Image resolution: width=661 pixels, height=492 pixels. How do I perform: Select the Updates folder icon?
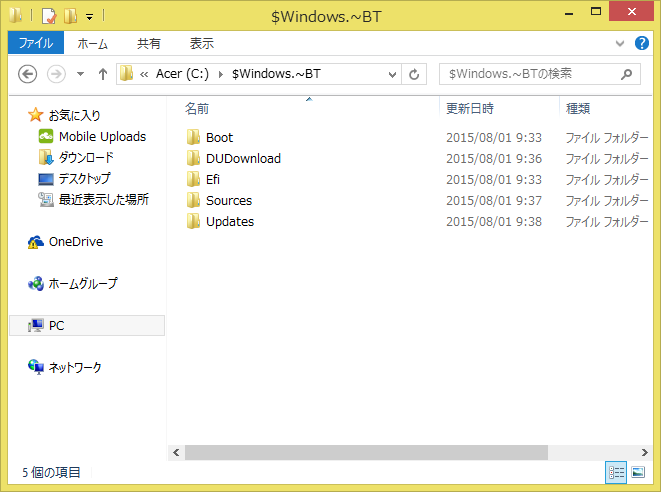193,221
